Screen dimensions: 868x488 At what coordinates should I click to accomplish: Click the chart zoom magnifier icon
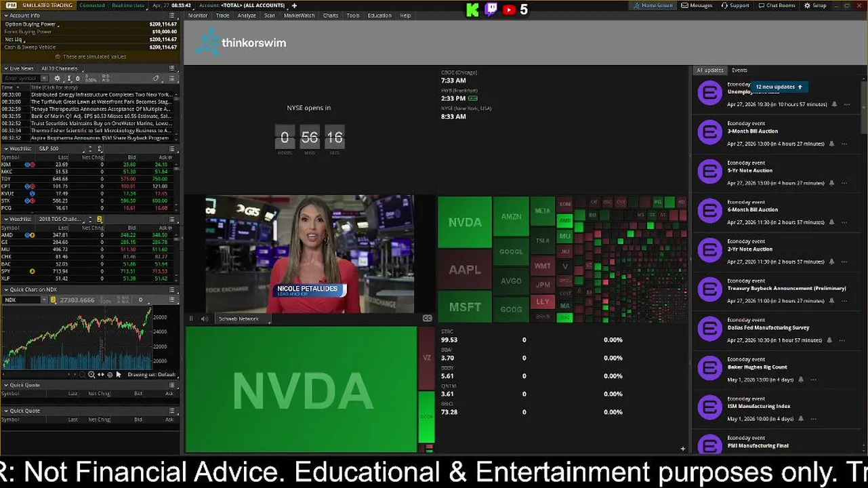coord(91,374)
